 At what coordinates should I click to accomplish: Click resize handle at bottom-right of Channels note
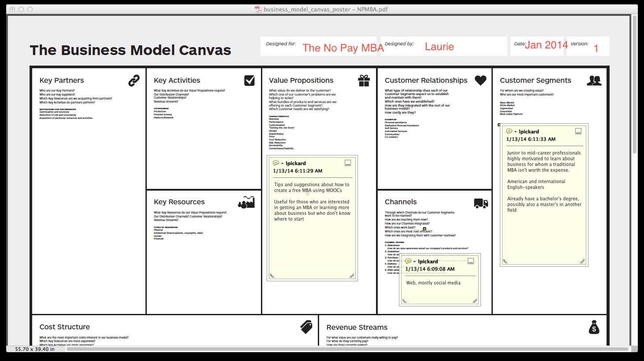[x=475, y=301]
